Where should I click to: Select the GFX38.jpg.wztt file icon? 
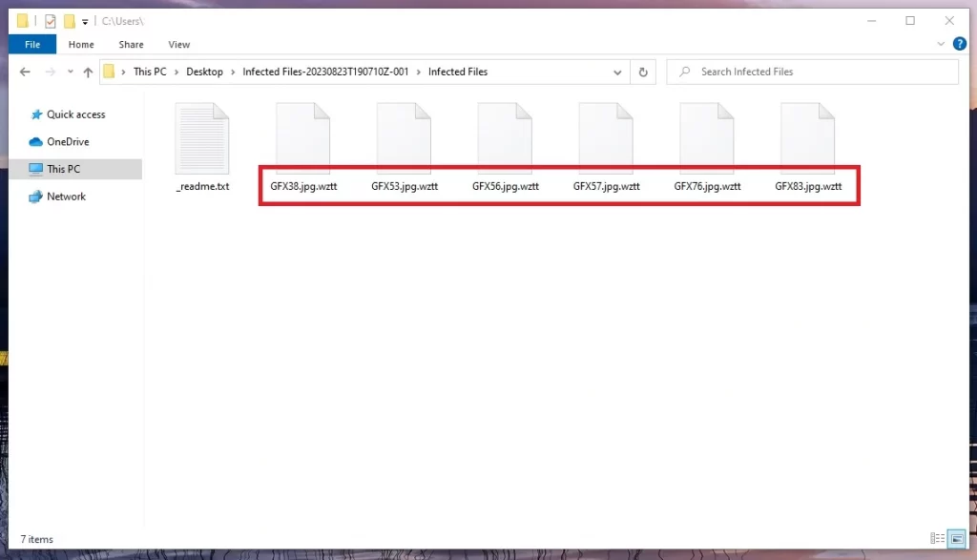click(x=303, y=138)
